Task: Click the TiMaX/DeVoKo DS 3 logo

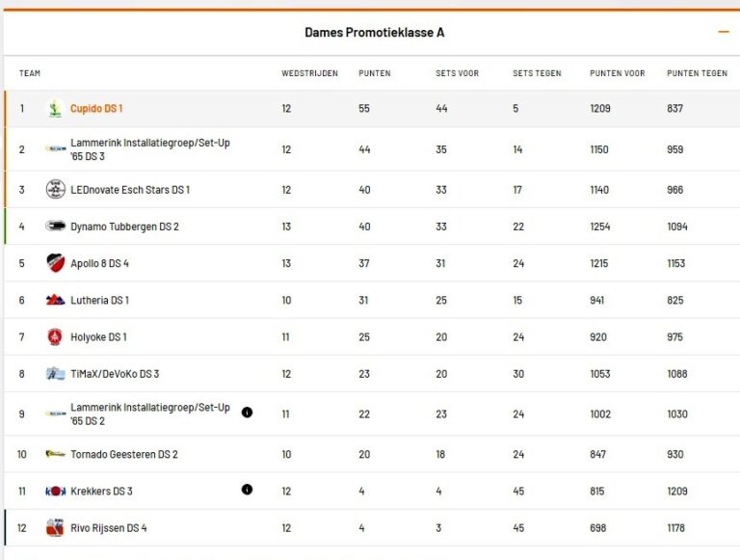Action: [56, 374]
